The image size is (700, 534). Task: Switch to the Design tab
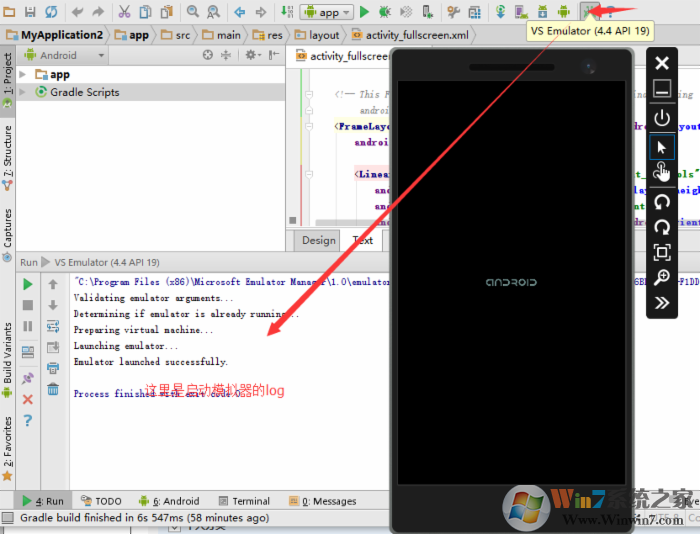(x=318, y=240)
